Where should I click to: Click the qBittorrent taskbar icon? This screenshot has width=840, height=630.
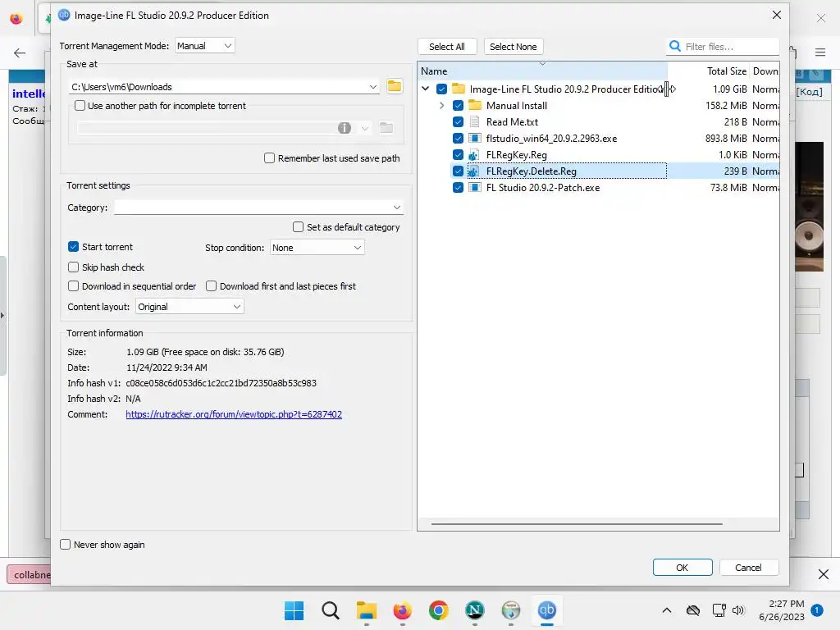(547, 610)
